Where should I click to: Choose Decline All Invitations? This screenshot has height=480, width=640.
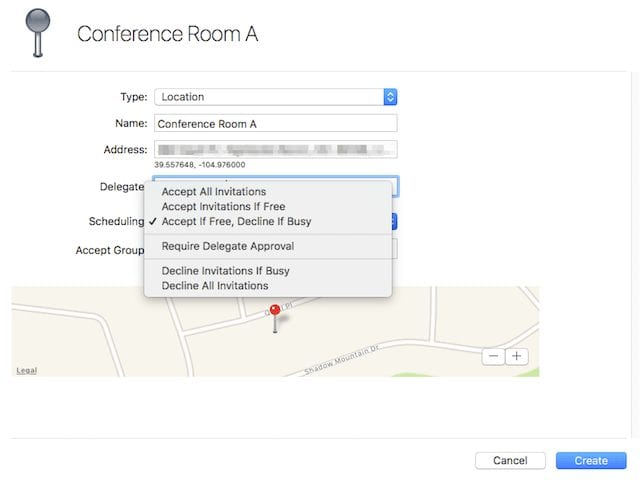215,285
